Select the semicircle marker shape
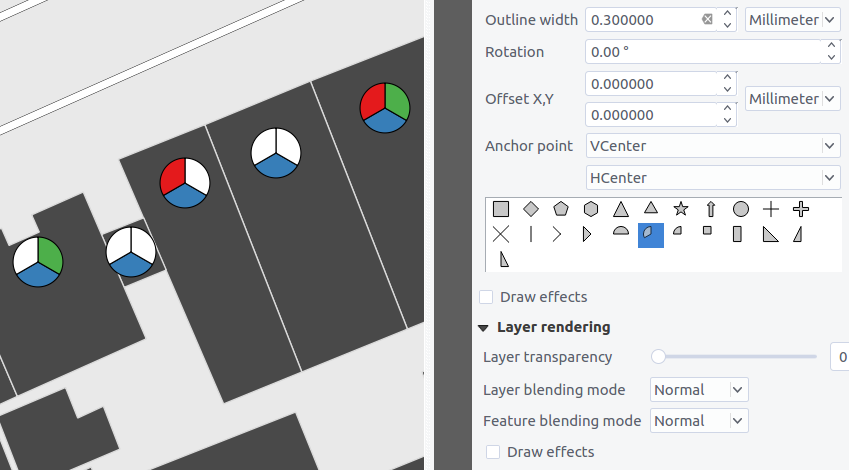This screenshot has width=849, height=470. [621, 231]
